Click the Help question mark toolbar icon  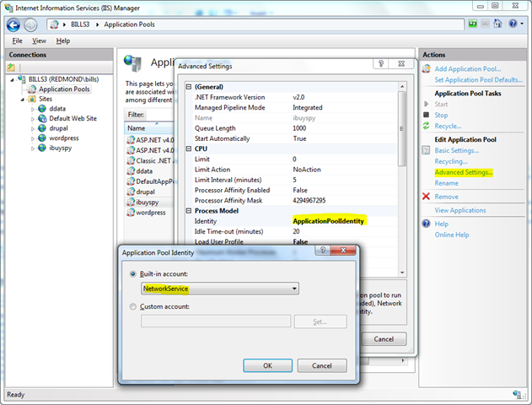(x=513, y=24)
